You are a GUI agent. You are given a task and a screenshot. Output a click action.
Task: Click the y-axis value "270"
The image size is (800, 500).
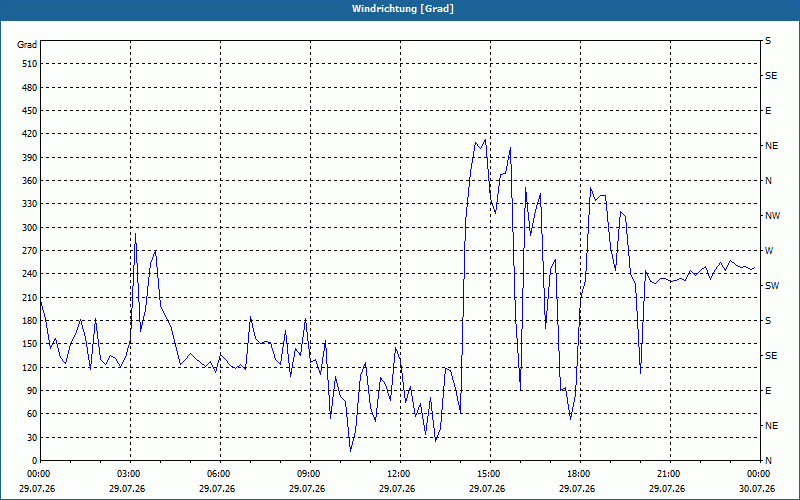pos(30,251)
